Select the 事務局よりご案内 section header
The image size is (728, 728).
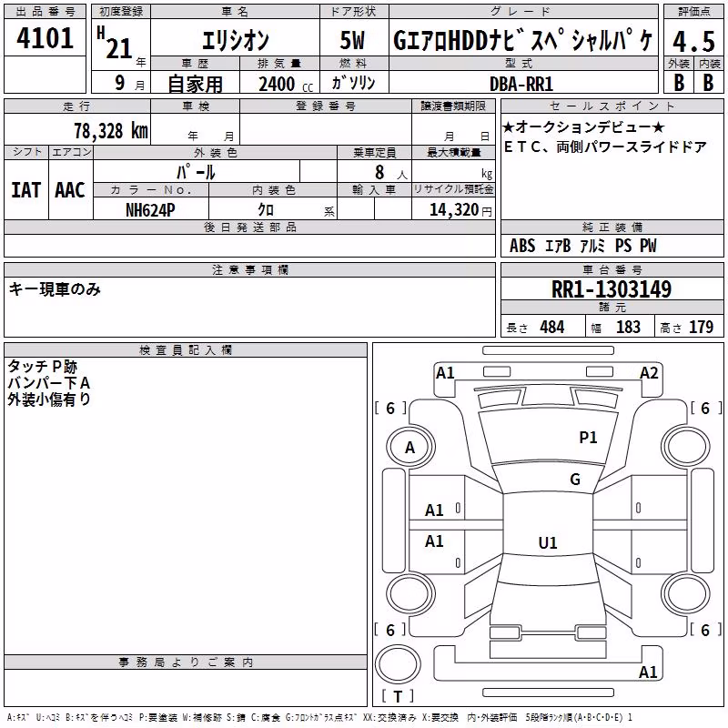(x=186, y=662)
